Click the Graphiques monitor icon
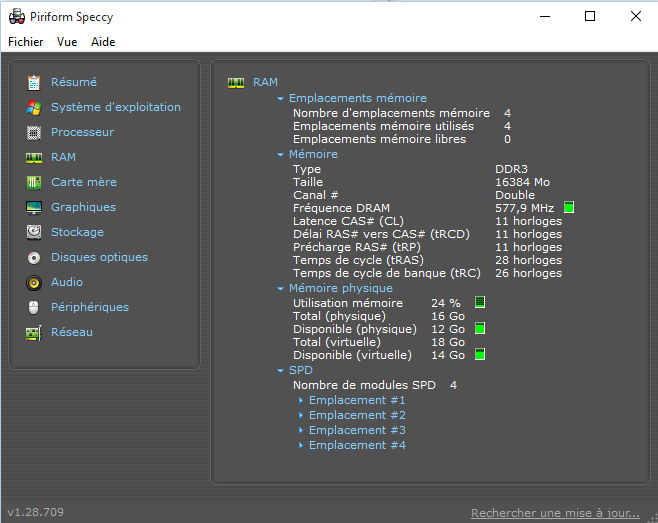This screenshot has width=658, height=523. tap(34, 207)
